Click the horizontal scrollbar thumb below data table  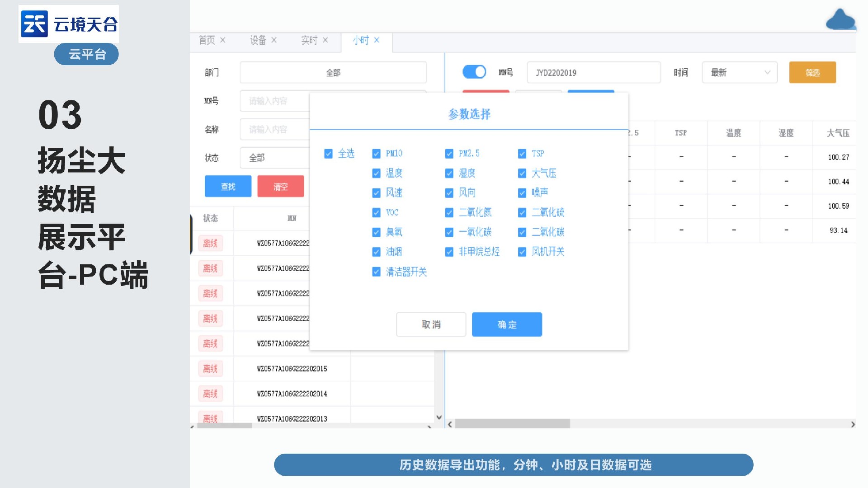coord(512,424)
